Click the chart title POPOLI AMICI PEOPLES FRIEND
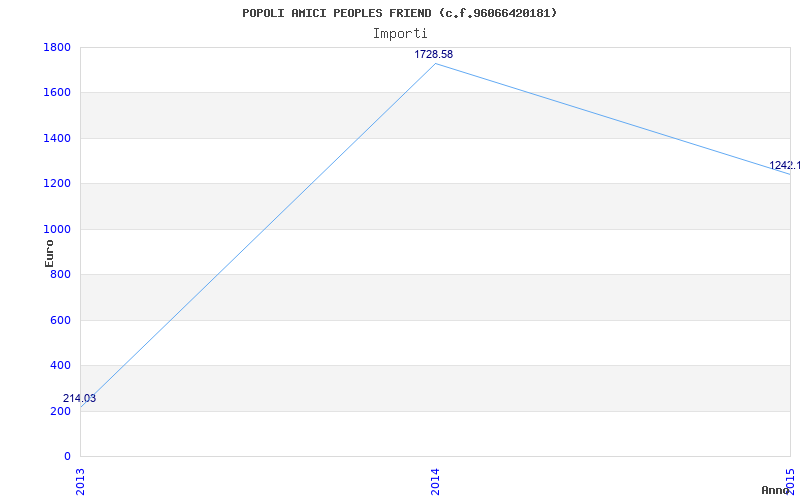800x500 pixels. pos(400,13)
